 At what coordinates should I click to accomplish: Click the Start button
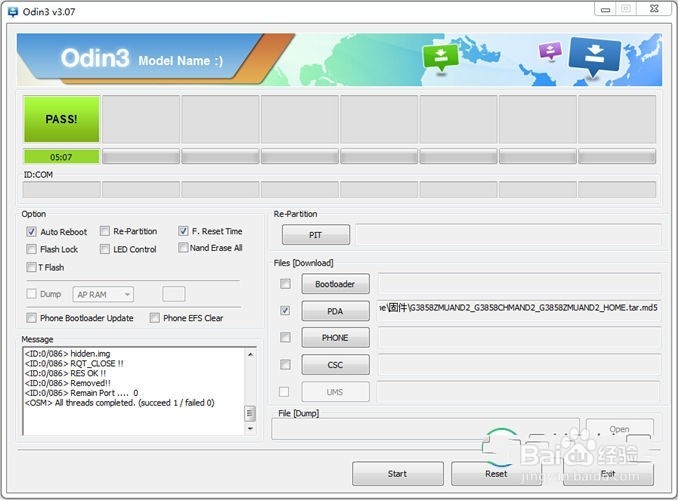(x=397, y=474)
